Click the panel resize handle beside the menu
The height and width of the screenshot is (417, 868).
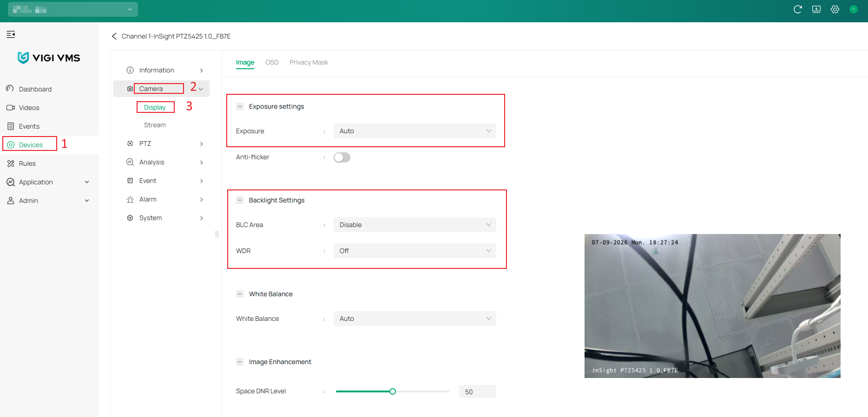(x=217, y=234)
